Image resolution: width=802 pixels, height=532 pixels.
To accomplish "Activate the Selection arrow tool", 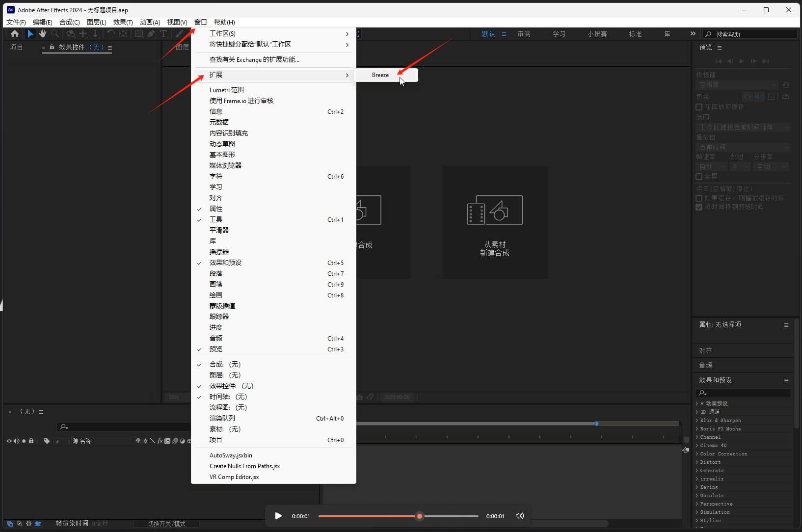I will point(30,34).
